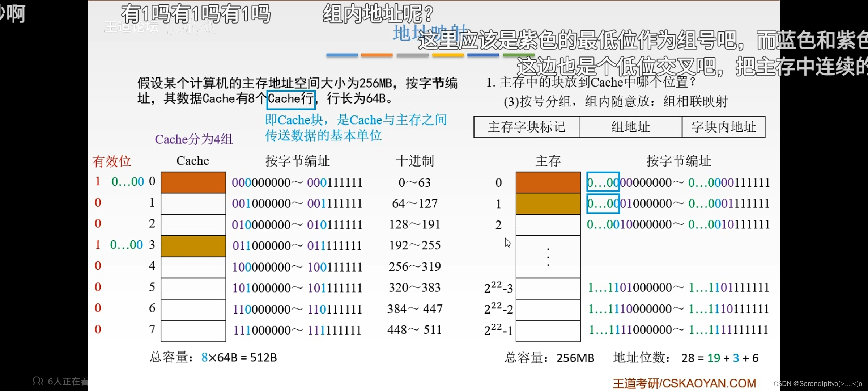Viewport: 868px width, 391px height.
Task: Click main memory address 1…1110000000~1…1110111111
Action: (x=678, y=309)
